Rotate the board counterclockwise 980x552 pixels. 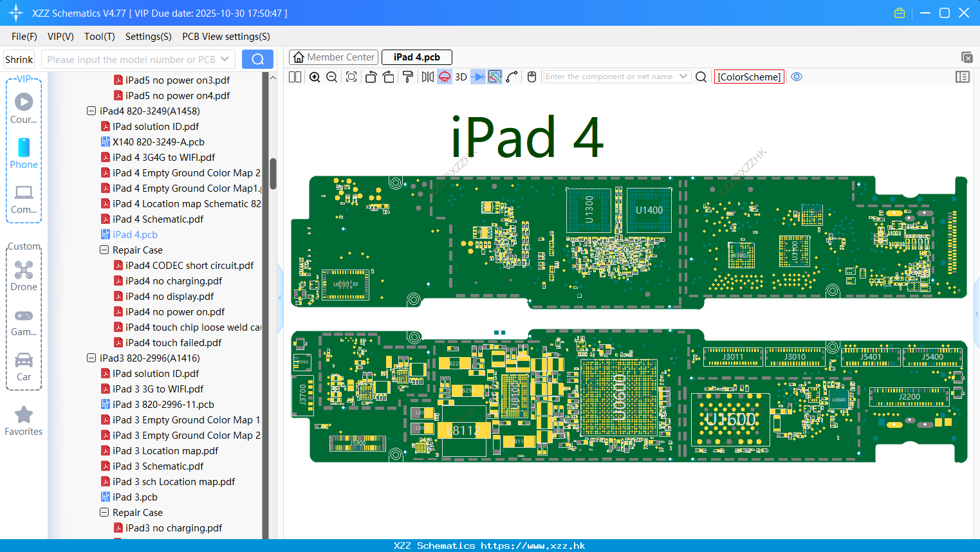click(371, 77)
